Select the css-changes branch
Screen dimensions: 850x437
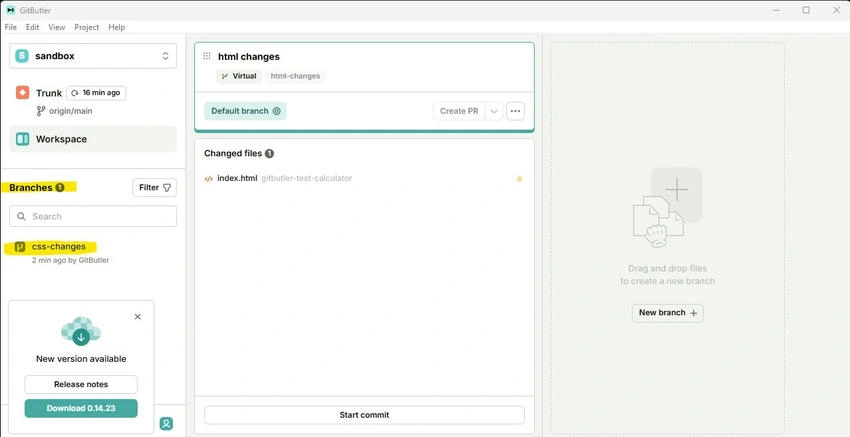59,247
